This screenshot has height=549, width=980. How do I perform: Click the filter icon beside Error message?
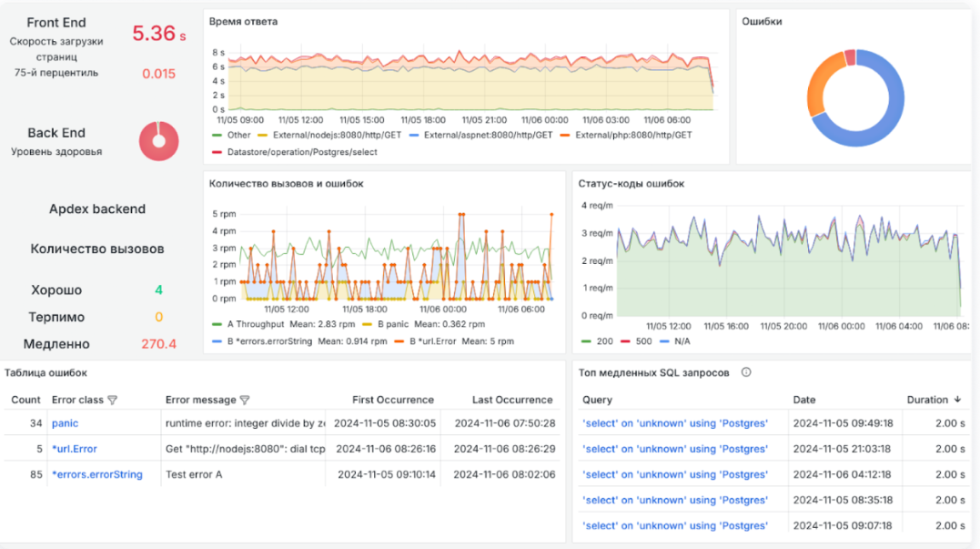(245, 400)
